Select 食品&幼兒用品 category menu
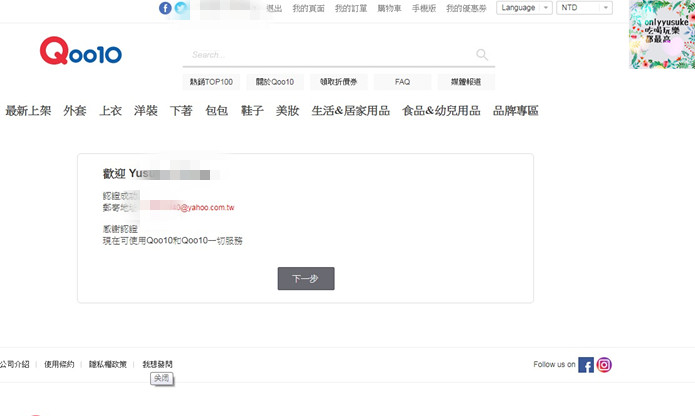The image size is (695, 416). (441, 111)
